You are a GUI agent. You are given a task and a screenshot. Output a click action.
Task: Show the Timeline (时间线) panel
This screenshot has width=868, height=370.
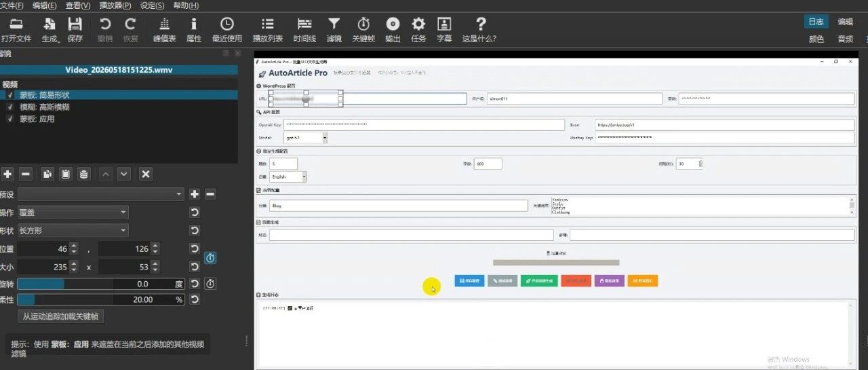304,30
